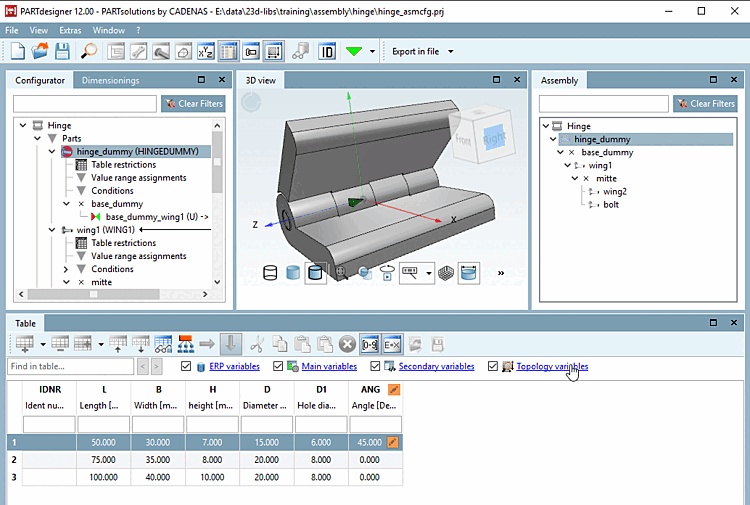Toggle the Secondary variables checkbox
Screen dimensions: 750x505
pyautogui.click(x=375, y=367)
